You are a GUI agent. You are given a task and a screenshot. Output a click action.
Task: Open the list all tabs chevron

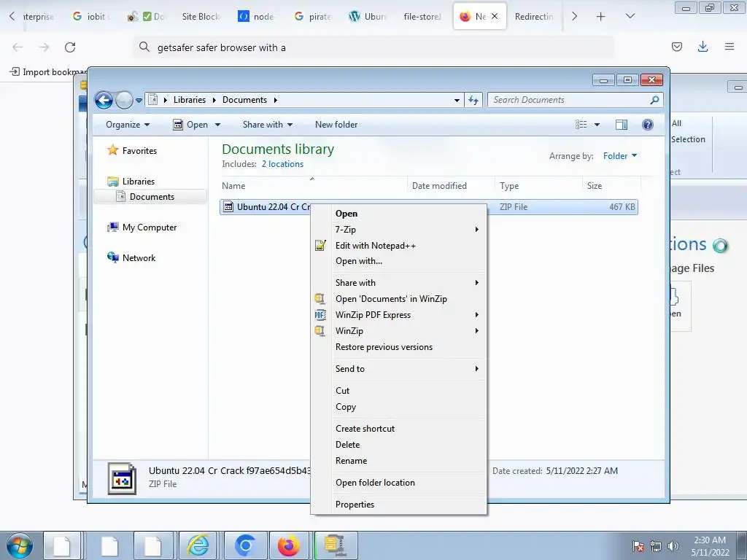pos(630,17)
